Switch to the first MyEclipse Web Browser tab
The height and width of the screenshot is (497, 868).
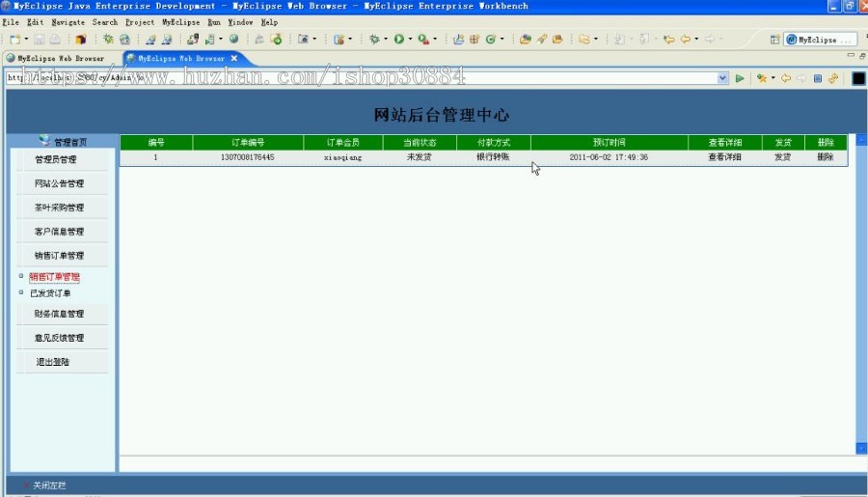(x=55, y=58)
